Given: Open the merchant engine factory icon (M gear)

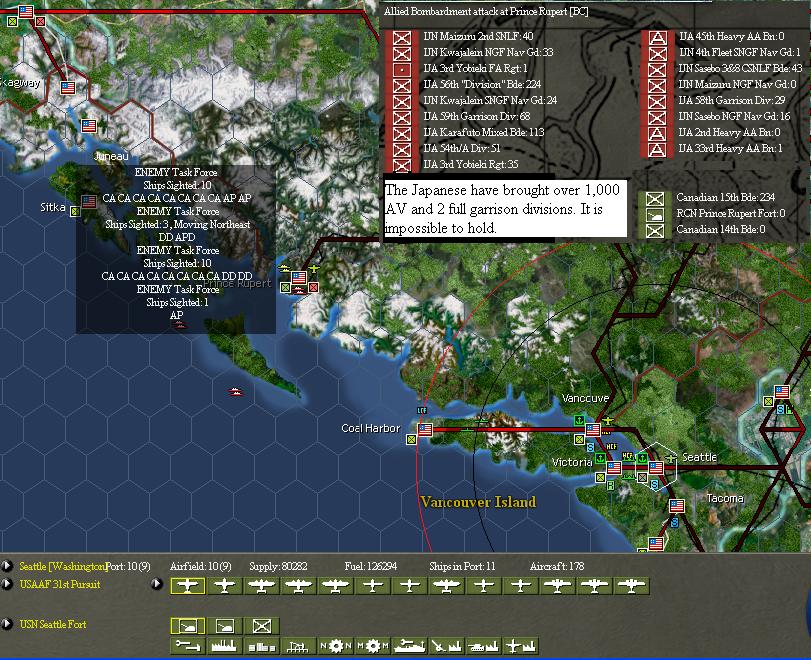Looking at the screenshot, I should point(372,646).
